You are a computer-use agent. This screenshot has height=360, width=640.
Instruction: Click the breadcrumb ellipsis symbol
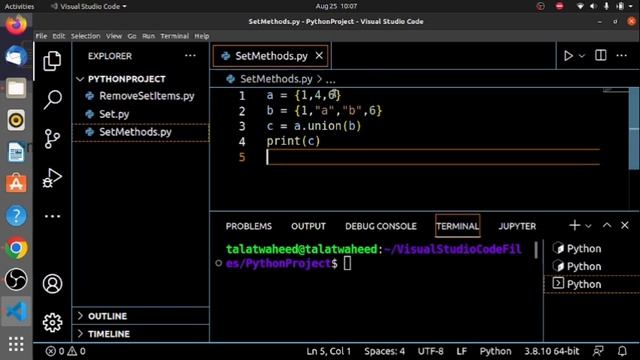coord(331,79)
